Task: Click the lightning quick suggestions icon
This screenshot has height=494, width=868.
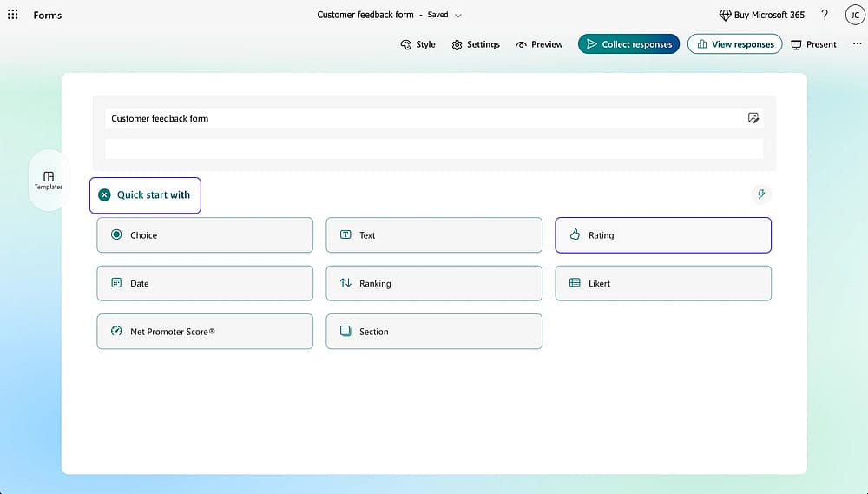Action: click(761, 194)
